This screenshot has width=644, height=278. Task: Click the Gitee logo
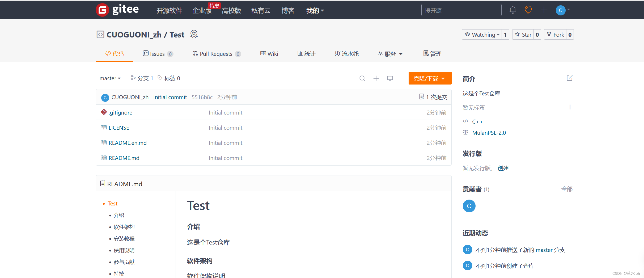point(117,10)
